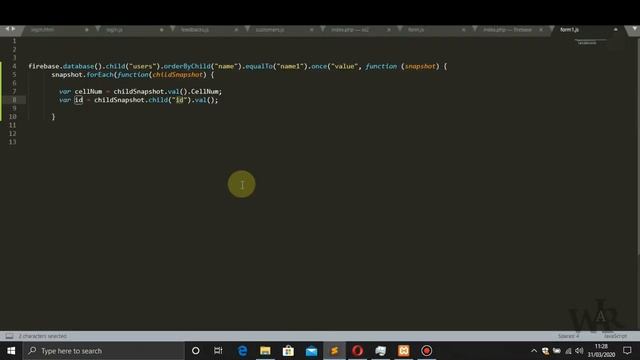The width and height of the screenshot is (640, 360).
Task: Close the index.php — Firebase tab
Action: click(541, 30)
